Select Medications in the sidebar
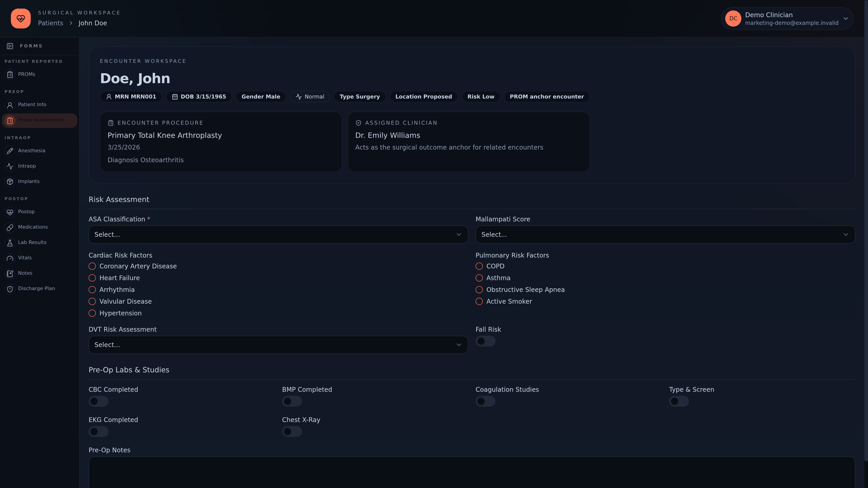868x488 pixels. pyautogui.click(x=39, y=227)
